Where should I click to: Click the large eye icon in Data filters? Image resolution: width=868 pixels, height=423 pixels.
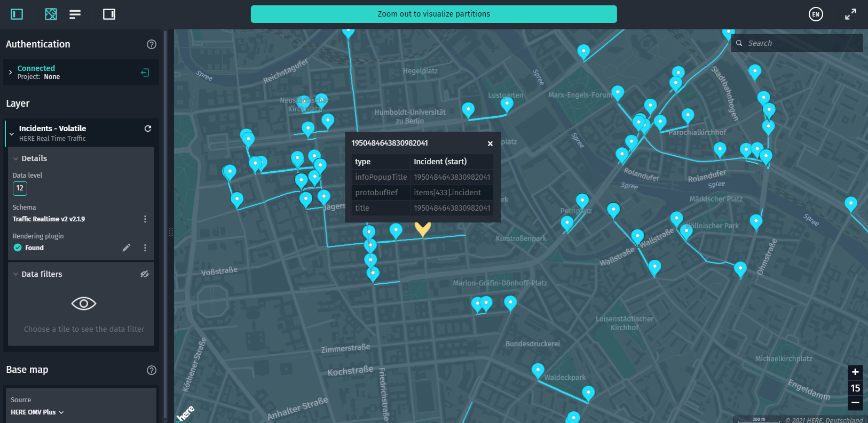pyautogui.click(x=84, y=304)
